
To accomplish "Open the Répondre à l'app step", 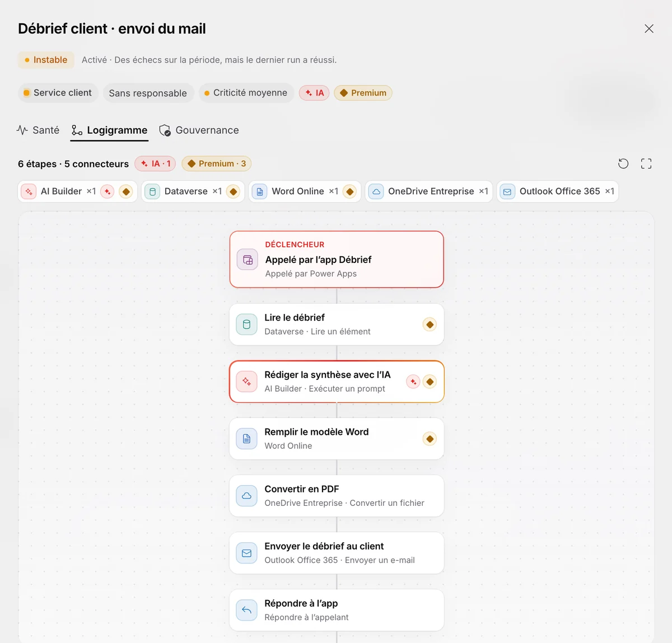I will pos(337,610).
